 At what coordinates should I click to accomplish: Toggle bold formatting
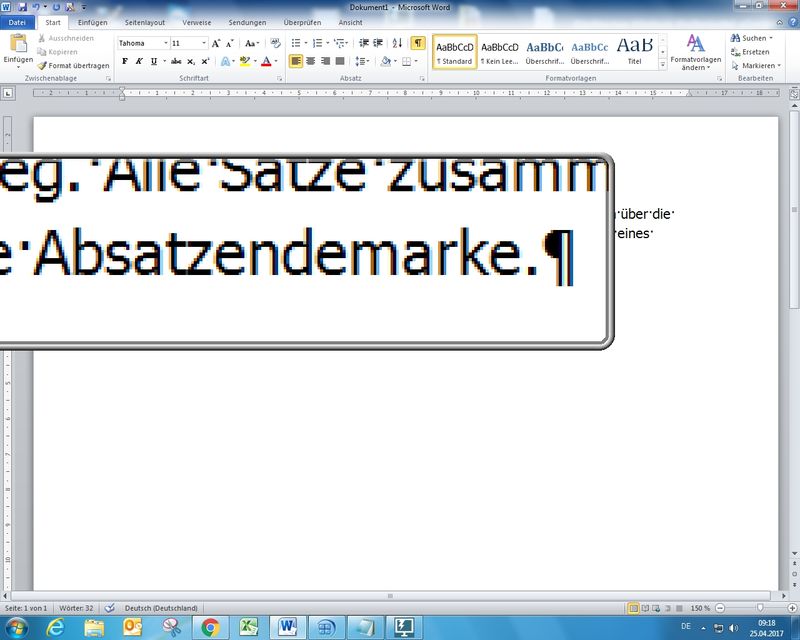coord(125,61)
